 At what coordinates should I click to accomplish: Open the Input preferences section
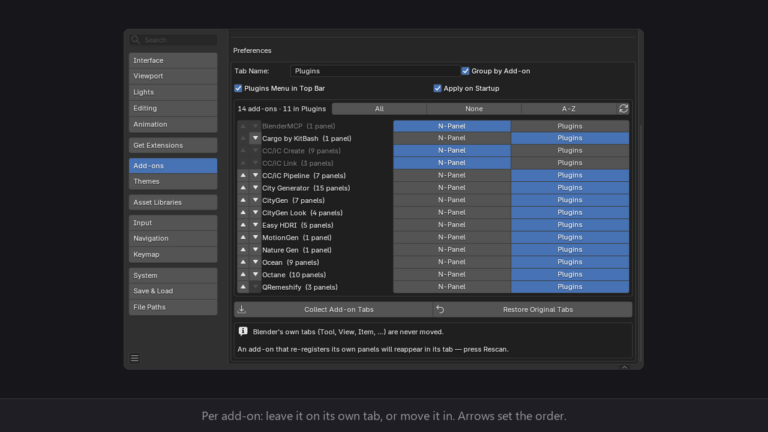click(173, 222)
